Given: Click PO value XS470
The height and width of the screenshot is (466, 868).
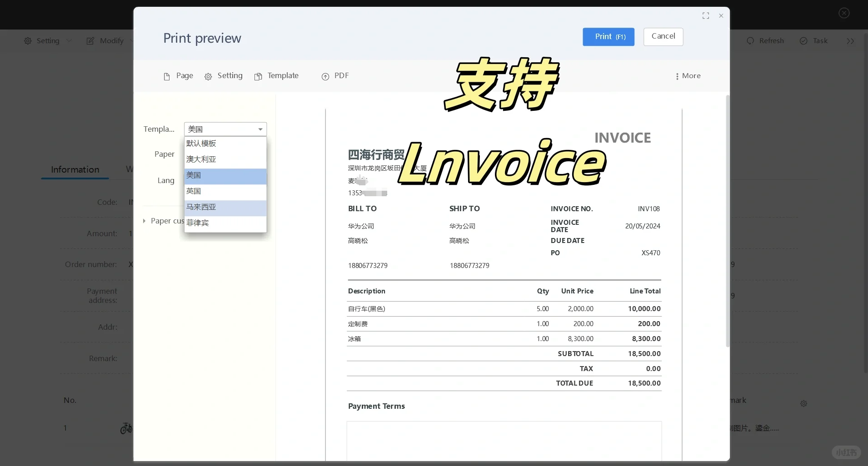Looking at the screenshot, I should click(x=651, y=253).
